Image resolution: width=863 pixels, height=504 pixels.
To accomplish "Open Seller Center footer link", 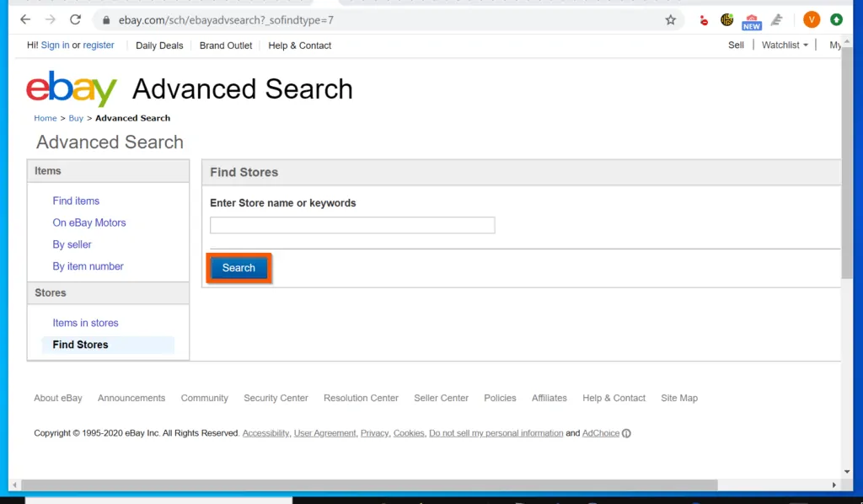I will point(442,399).
